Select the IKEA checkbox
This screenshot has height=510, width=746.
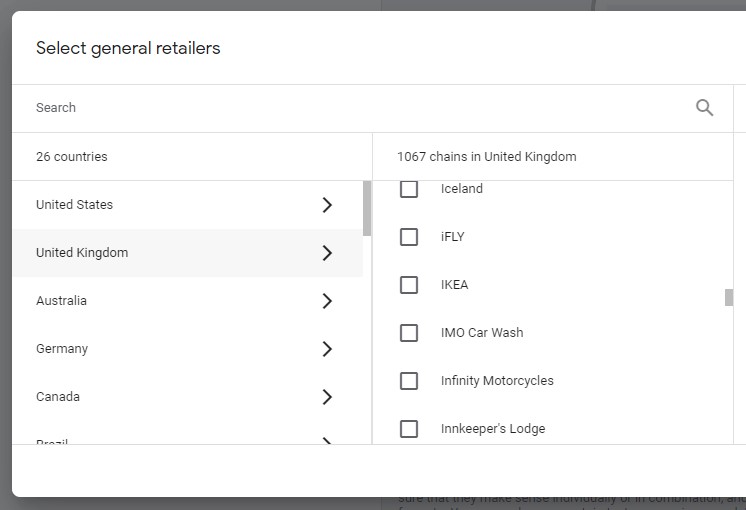coord(409,285)
